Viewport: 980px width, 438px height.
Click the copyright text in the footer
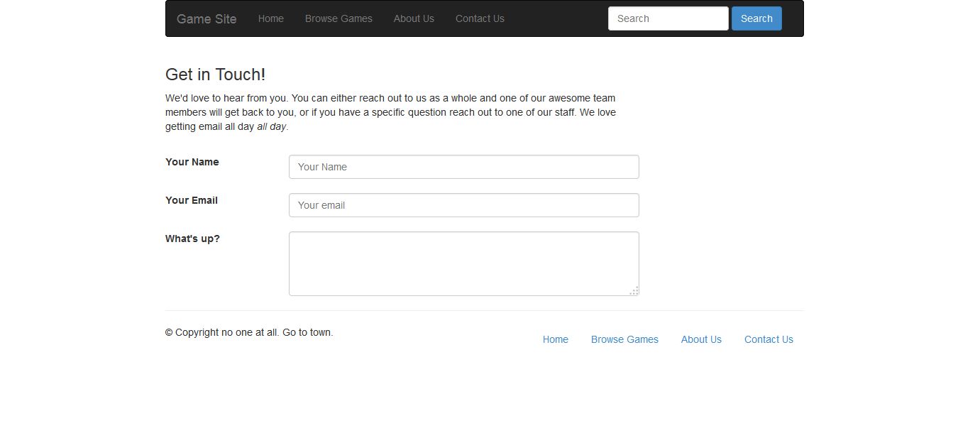click(x=248, y=332)
